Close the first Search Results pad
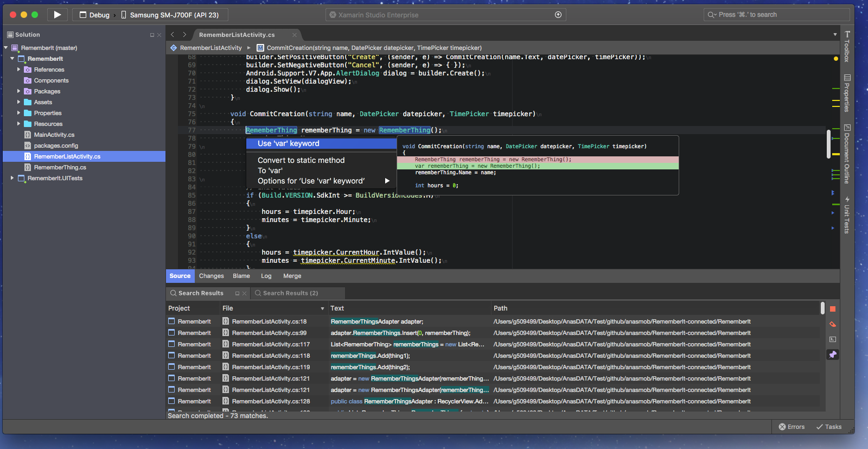The width and height of the screenshot is (868, 449). click(244, 293)
